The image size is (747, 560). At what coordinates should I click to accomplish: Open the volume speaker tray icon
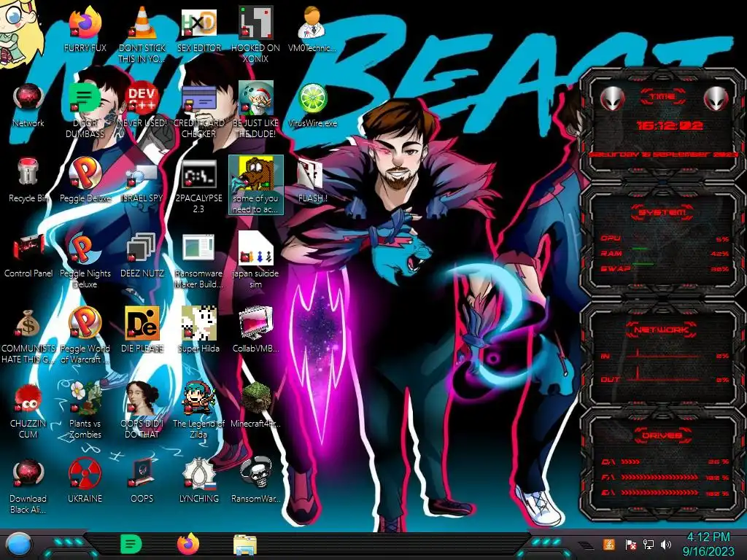coord(666,545)
